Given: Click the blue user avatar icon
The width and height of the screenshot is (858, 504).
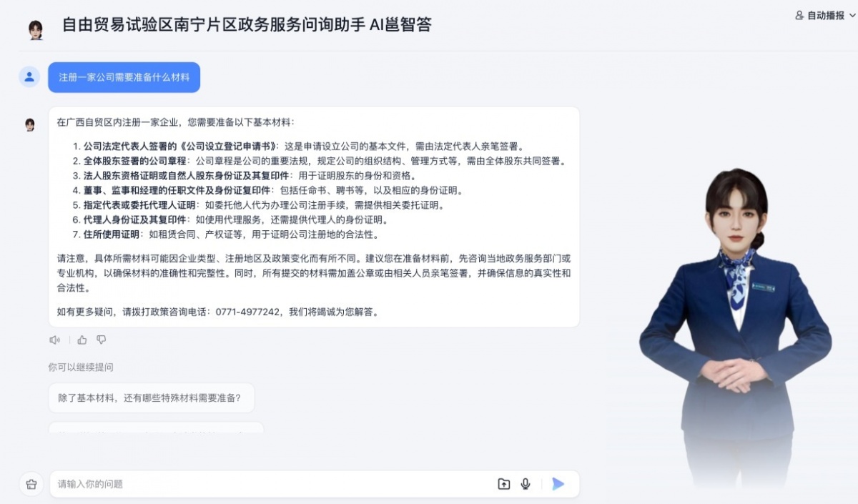Looking at the screenshot, I should 29,77.
